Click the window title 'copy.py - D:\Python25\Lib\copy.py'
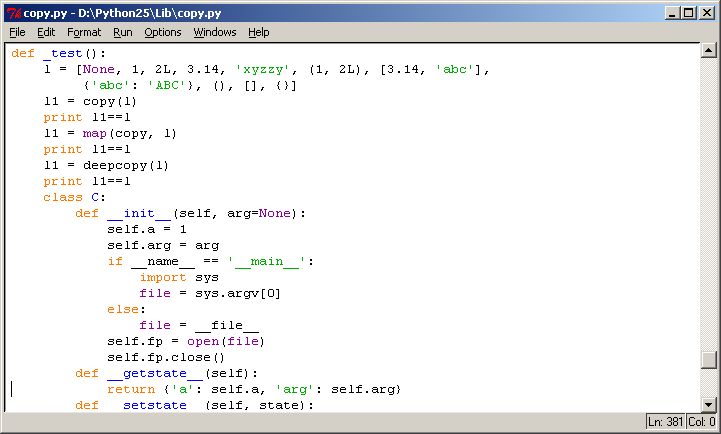The height and width of the screenshot is (434, 721). (x=122, y=13)
